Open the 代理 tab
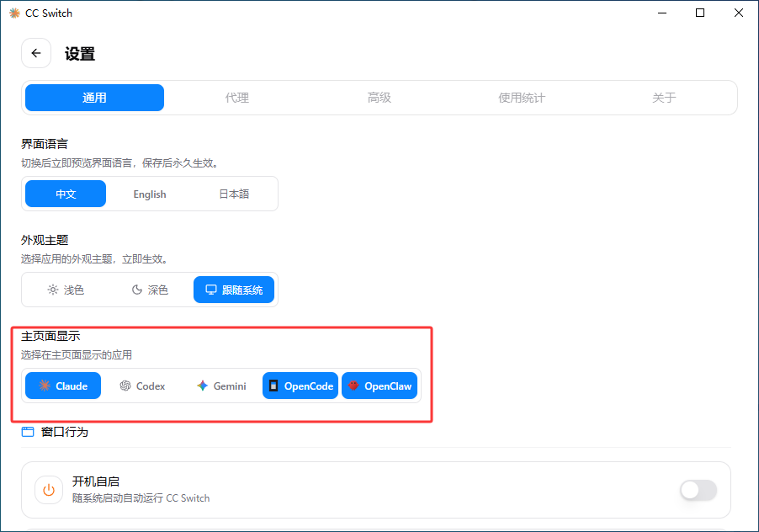759x532 pixels. pos(237,98)
